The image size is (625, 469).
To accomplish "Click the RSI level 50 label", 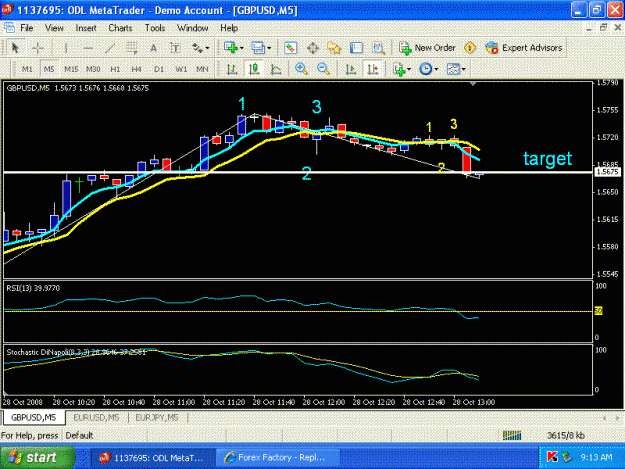I will click(x=598, y=311).
